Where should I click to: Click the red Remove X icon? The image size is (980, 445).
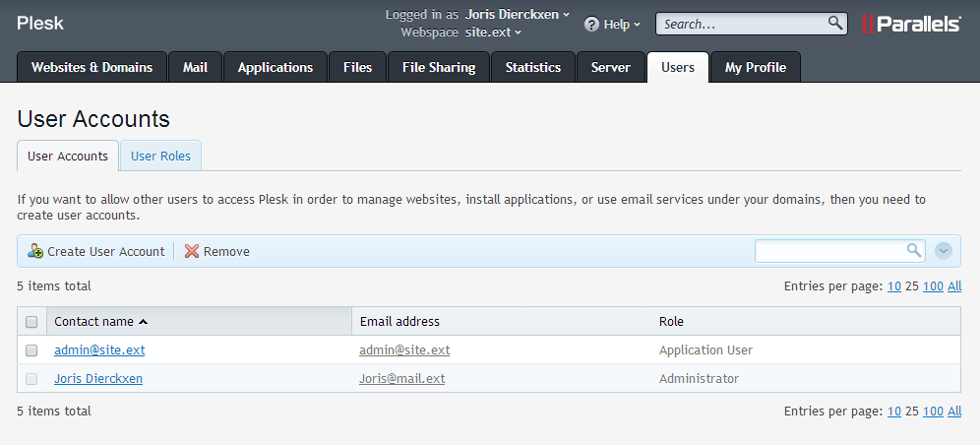point(192,251)
